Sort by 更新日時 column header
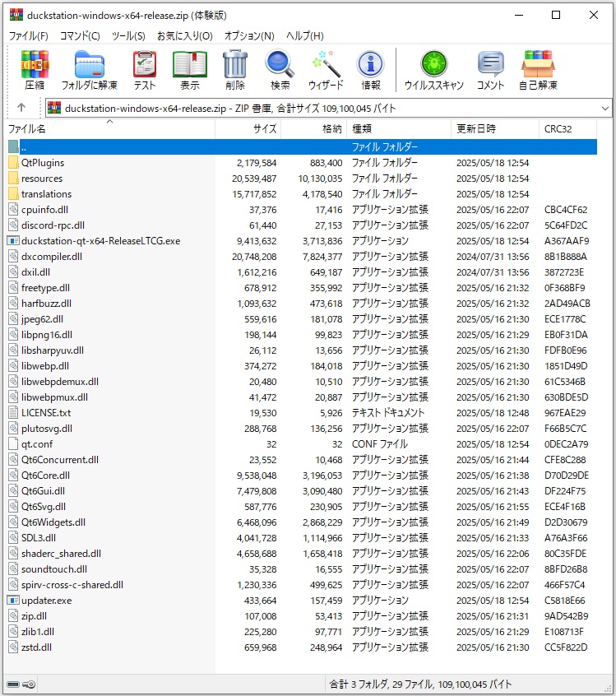This screenshot has height=696, width=616. 495,128
